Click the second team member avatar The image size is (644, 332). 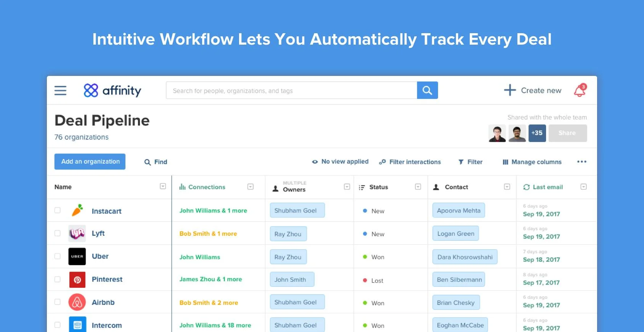pos(517,133)
